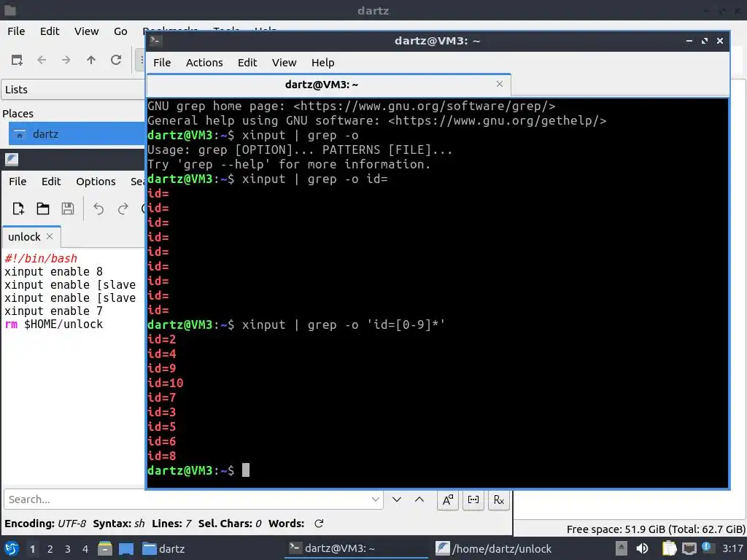Toggle regular expression search
The height and width of the screenshot is (560, 747).
point(499,499)
